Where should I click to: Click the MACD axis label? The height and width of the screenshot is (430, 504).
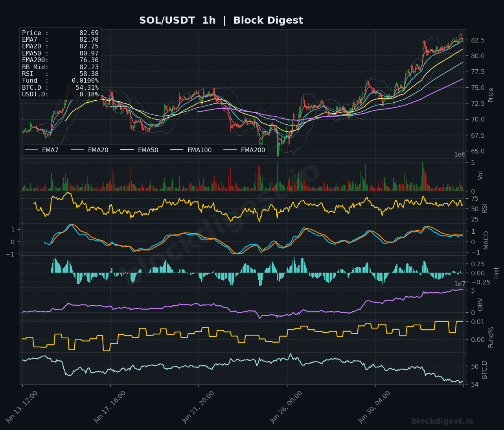point(486,240)
